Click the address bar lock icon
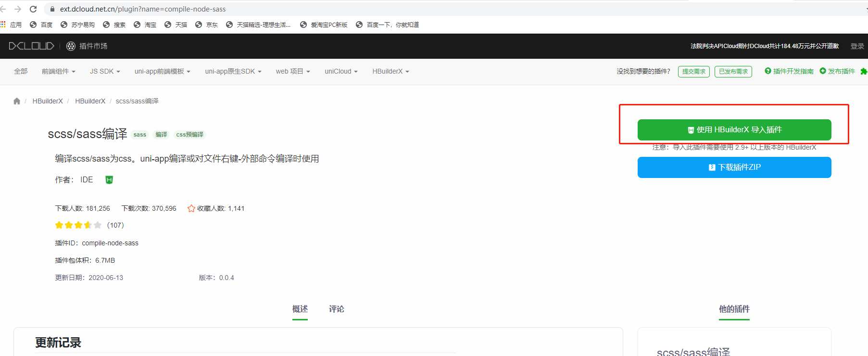 tap(52, 9)
